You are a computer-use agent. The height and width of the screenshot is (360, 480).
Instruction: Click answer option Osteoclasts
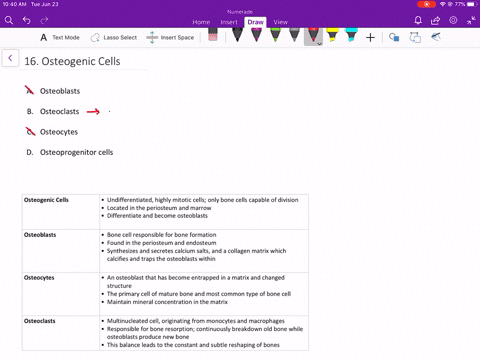point(60,111)
